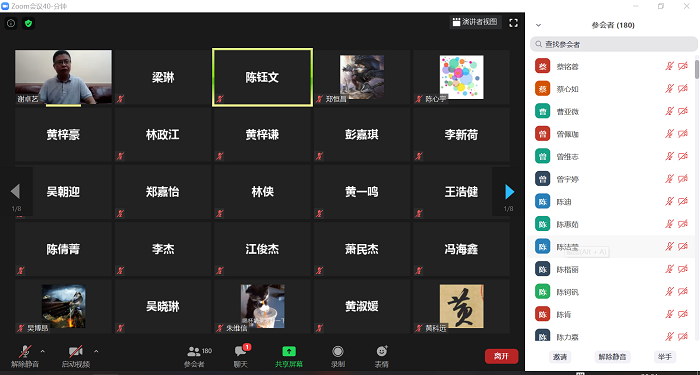Viewport: 700px width, 375px height.
Task: Click the search magnifier in 查找参会者
Action: [538, 44]
